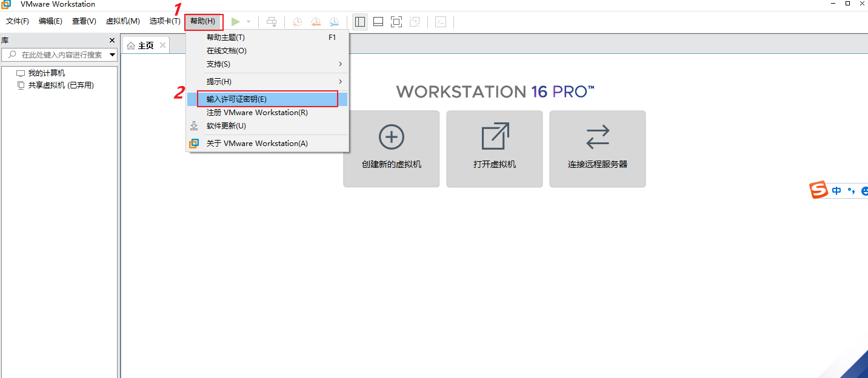Click the 帮助(H) menu
This screenshot has width=868, height=378.
[203, 21]
